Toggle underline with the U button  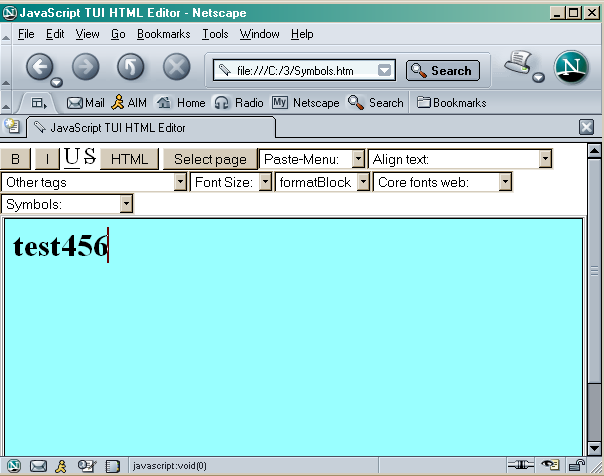point(72,158)
